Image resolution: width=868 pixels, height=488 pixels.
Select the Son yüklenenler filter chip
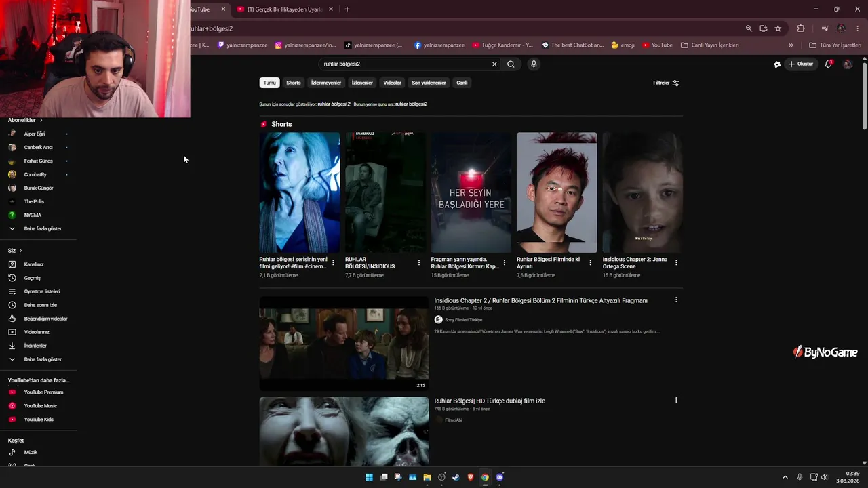(x=429, y=83)
